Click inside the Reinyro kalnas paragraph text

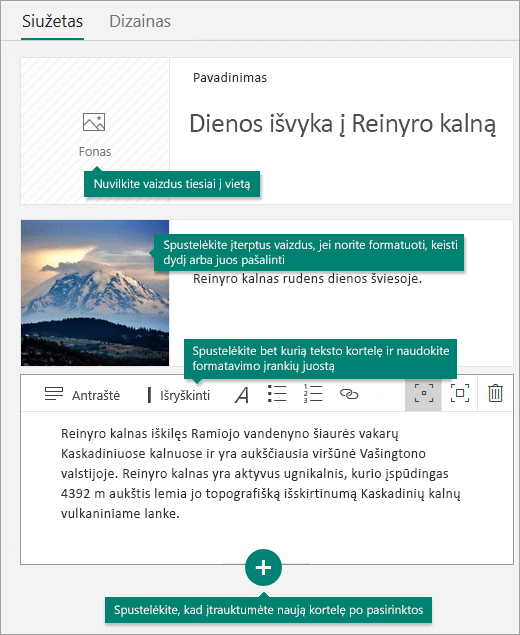[x=261, y=473]
